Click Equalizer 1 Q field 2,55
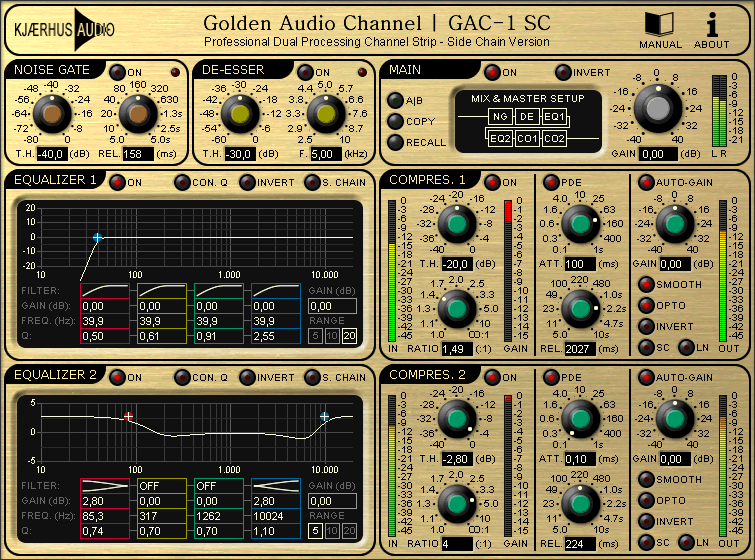 click(276, 336)
